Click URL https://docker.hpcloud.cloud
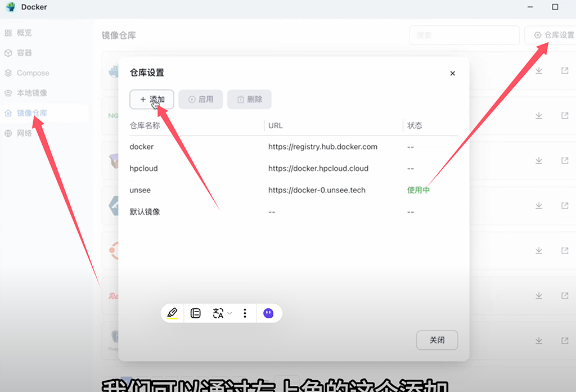Image resolution: width=576 pixels, height=392 pixels. click(x=318, y=168)
